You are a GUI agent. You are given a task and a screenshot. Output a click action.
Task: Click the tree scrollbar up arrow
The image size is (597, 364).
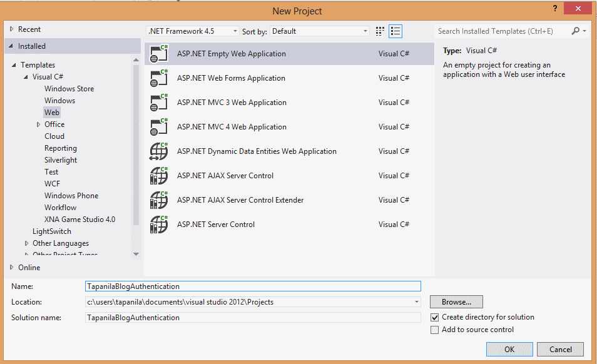point(136,59)
